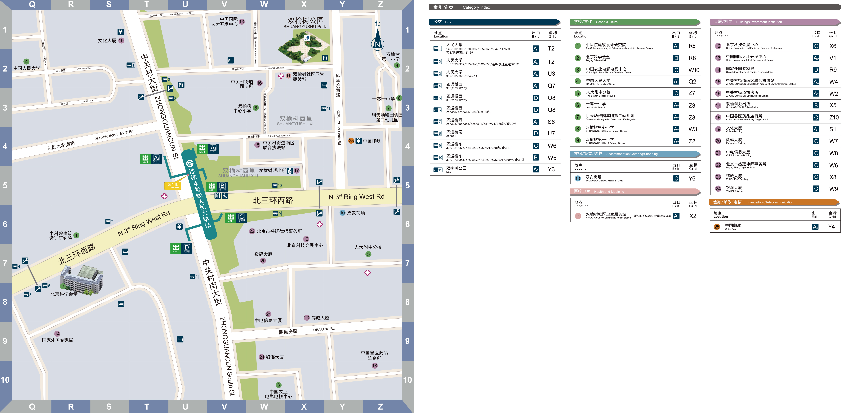Image resolution: width=868 pixels, height=413 pixels.
Task: Click 'SHUANGAN DEPARTMENT STORE' index row
Action: [635, 178]
